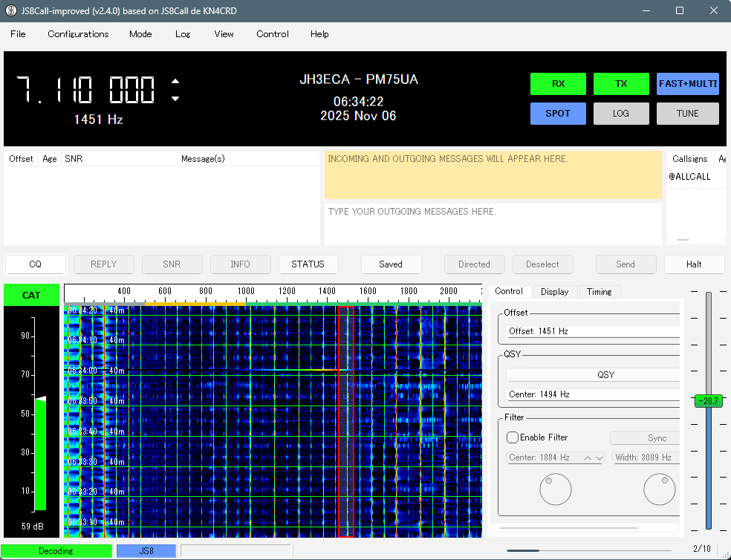Click the frequency up arrow

click(x=175, y=82)
